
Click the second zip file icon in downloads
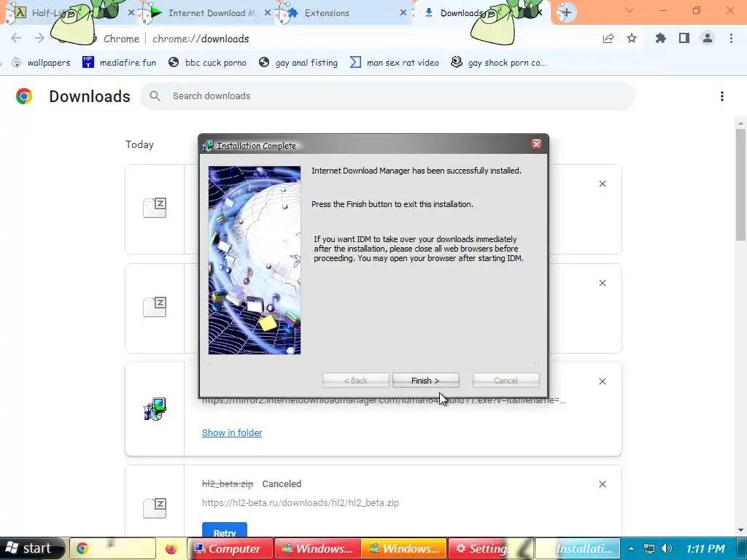155,307
